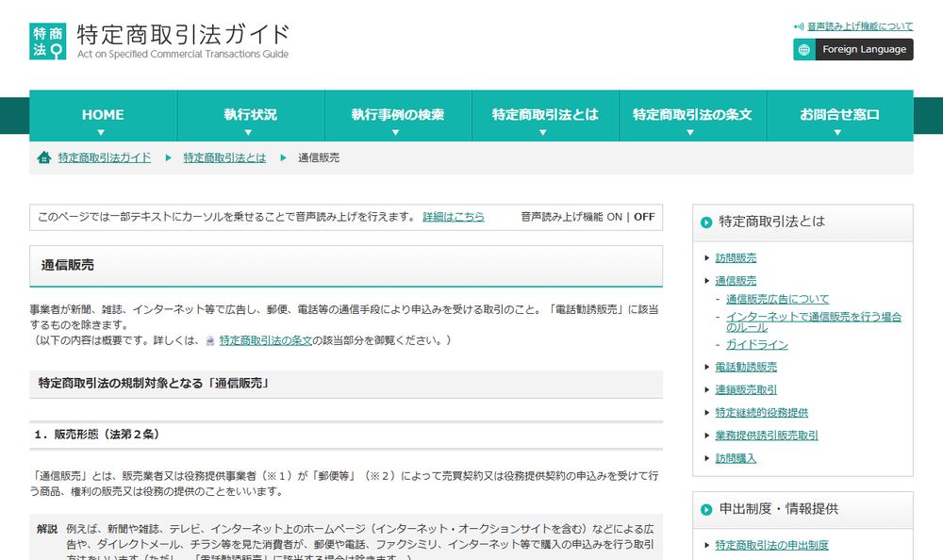Expand the dropdown arrow under 執行状況
Screen dimensions: 943x560
click(248, 132)
